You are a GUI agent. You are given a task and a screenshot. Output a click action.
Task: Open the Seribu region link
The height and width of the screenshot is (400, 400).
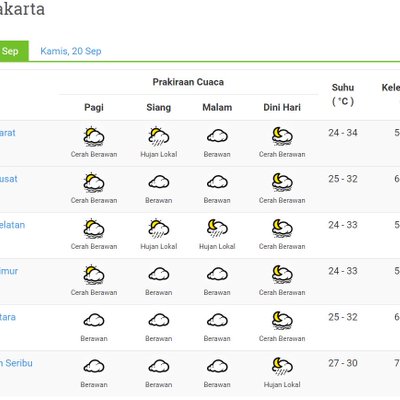[x=16, y=363]
